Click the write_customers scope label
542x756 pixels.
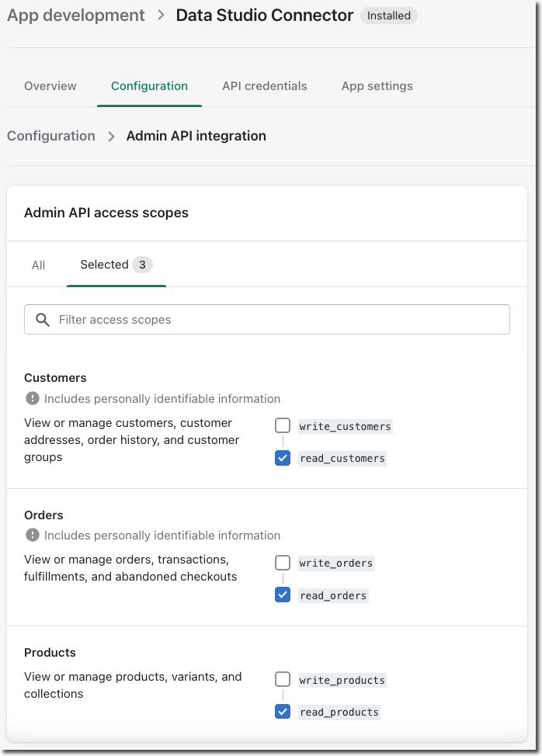coord(346,426)
